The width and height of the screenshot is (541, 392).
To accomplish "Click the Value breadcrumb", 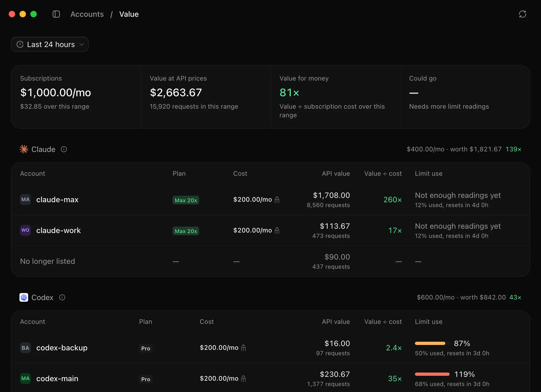I will (129, 14).
